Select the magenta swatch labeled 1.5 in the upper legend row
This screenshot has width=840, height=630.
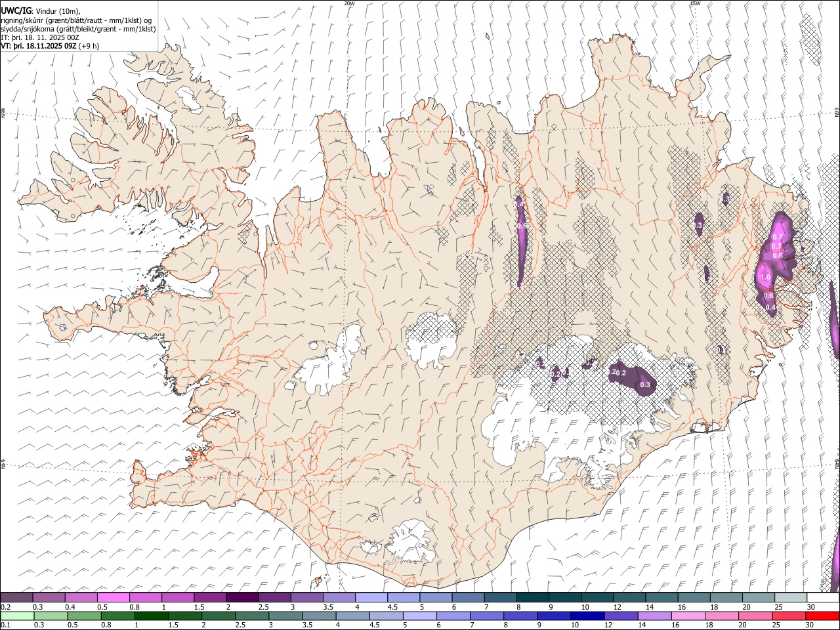pyautogui.click(x=209, y=597)
